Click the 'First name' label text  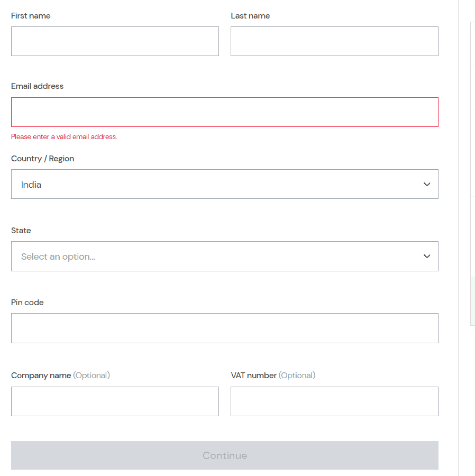pos(31,16)
